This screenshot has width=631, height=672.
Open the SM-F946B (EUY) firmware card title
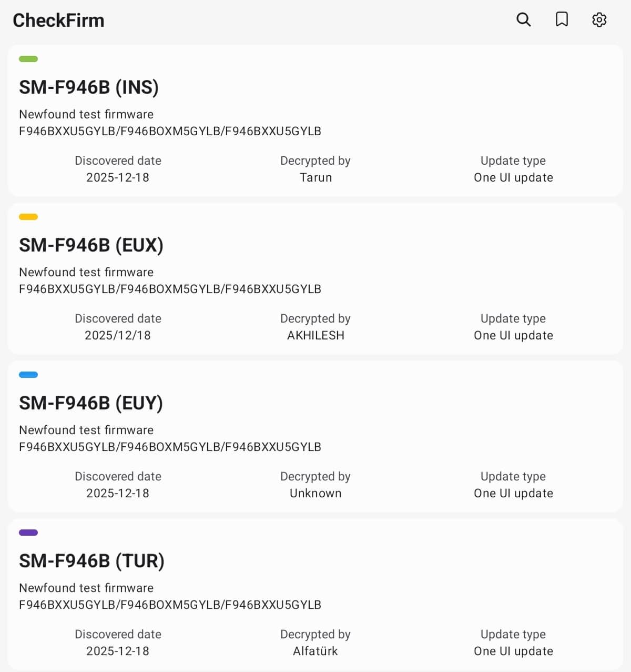[x=91, y=403]
